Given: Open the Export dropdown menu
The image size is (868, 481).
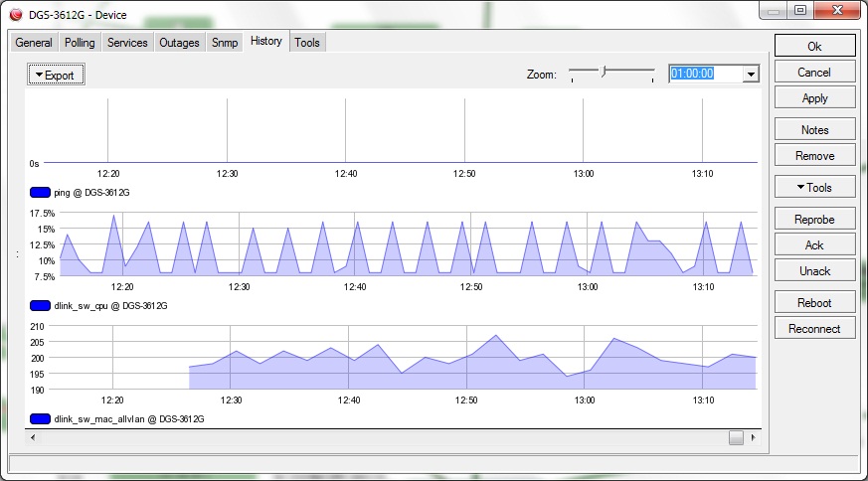Looking at the screenshot, I should coord(56,75).
